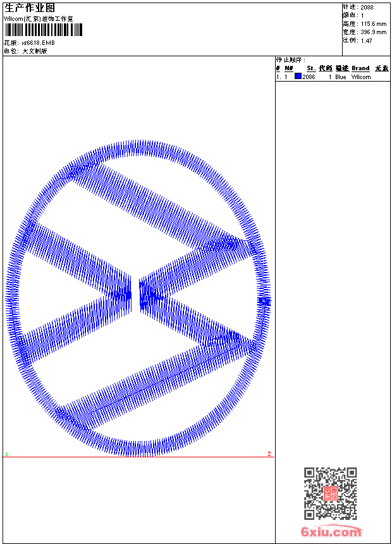
Task: Click the N# column header
Action: click(x=288, y=68)
